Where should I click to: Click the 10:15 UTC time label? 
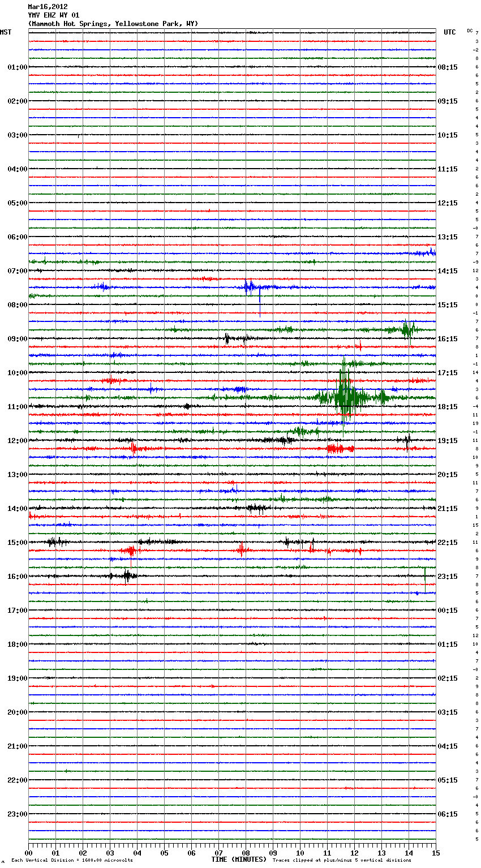click(x=448, y=135)
